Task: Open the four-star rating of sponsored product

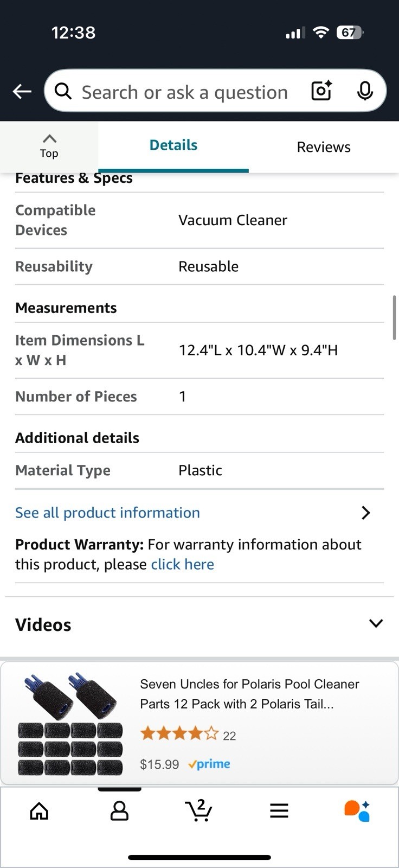Action: coord(179,735)
